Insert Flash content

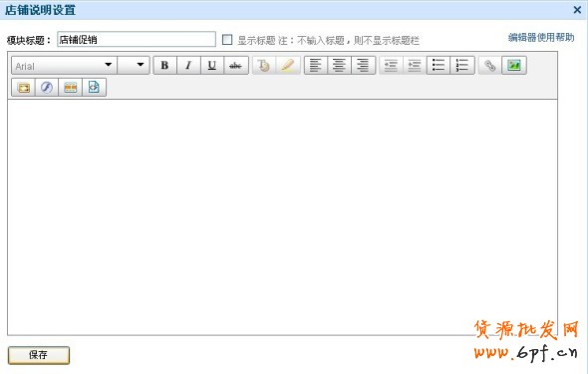coord(47,88)
